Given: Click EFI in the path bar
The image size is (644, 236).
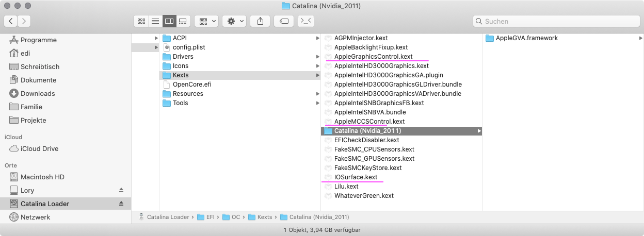Looking at the screenshot, I should pyautogui.click(x=206, y=217).
